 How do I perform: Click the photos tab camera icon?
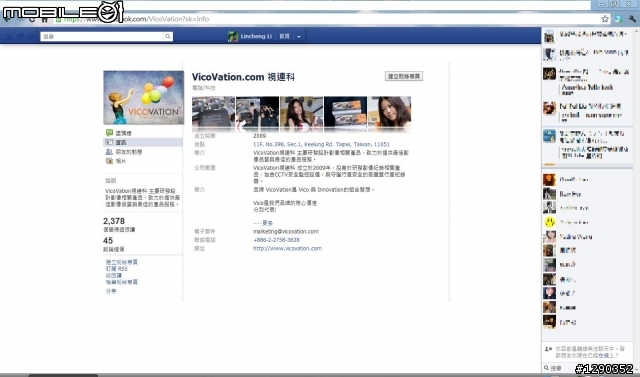(x=109, y=161)
